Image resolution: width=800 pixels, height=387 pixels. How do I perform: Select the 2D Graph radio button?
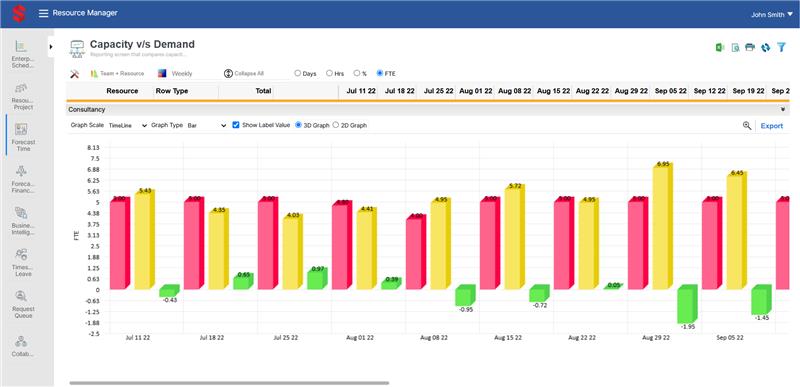pos(336,125)
